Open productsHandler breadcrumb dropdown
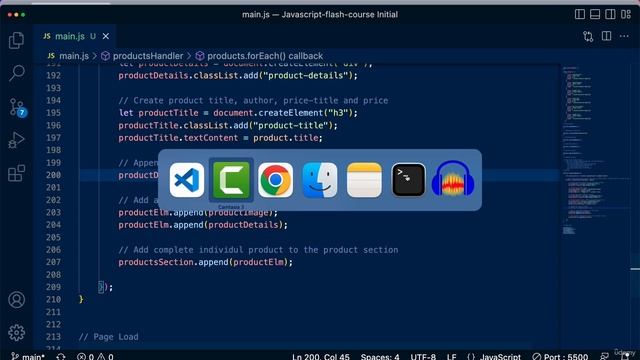640x360 pixels. 148,56
